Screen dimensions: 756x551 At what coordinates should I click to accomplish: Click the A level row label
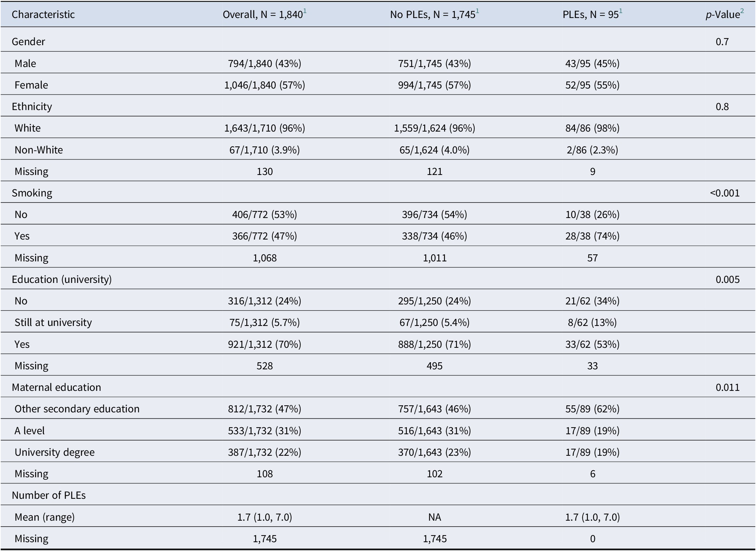point(30,431)
